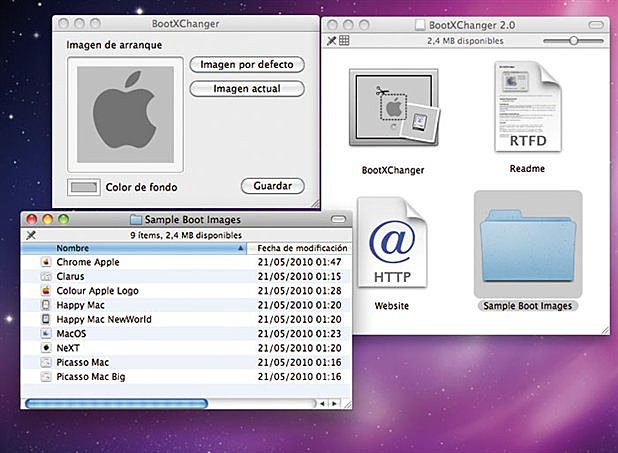This screenshot has width=618, height=453.
Task: Toggle toolbar pill button in Sample Boot Images window
Action: (x=338, y=219)
